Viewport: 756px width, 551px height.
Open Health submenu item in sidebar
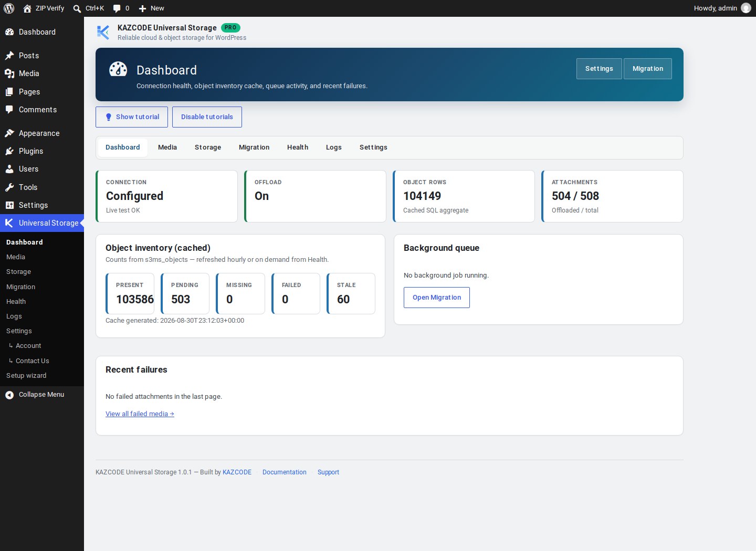[42, 302]
